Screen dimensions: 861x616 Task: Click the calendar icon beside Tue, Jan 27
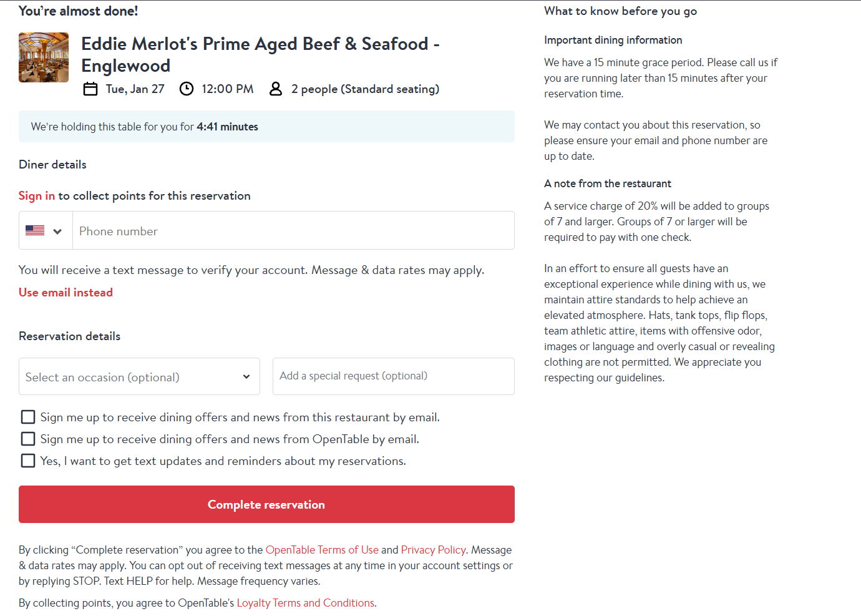90,89
